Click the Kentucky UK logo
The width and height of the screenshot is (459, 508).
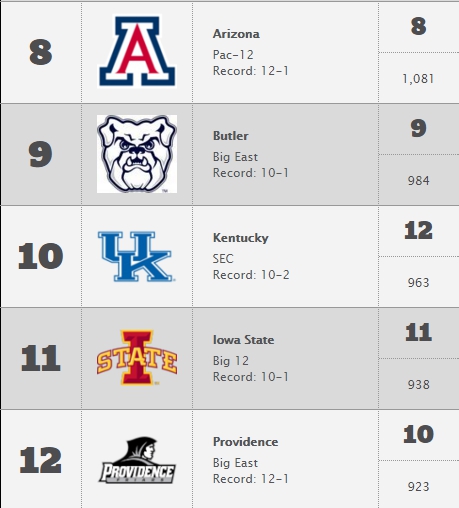136,256
